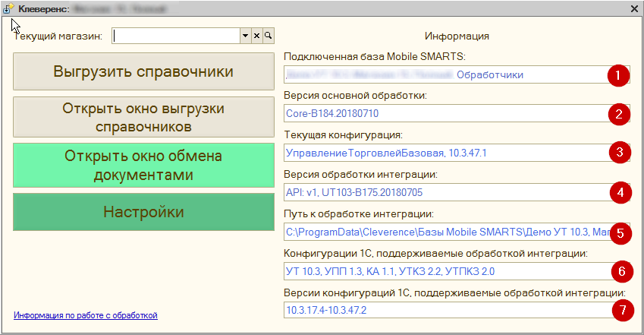Clear the Текущий магазин field with X icon
Image resolution: width=644 pixels, height=335 pixels.
256,36
